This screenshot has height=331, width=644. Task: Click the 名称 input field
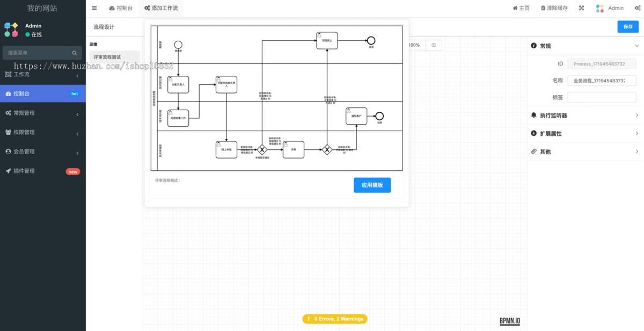(x=602, y=81)
